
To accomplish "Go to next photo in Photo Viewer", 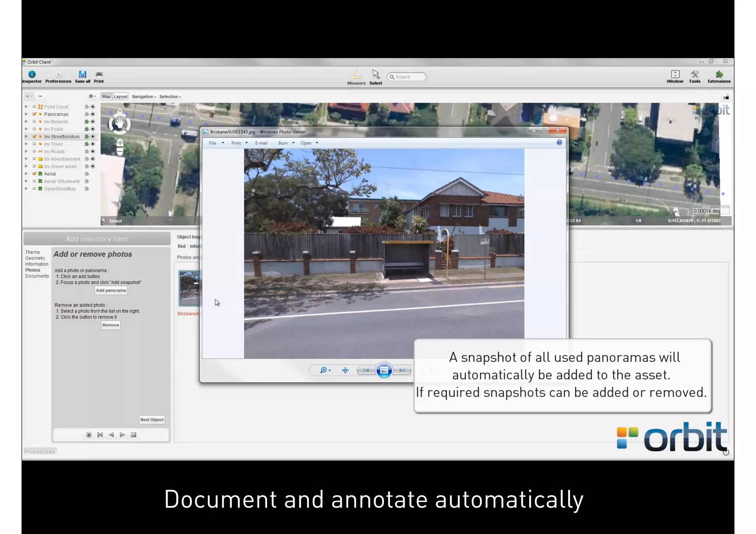I will coord(402,370).
